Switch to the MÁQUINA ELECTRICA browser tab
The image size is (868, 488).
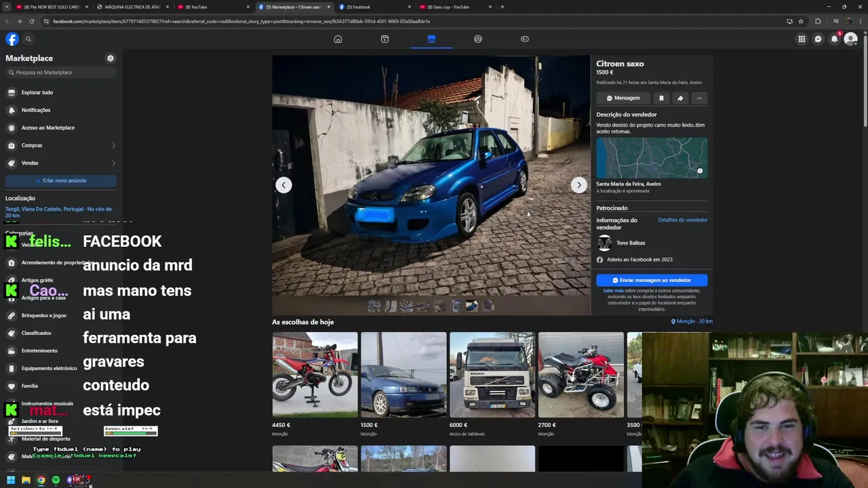point(129,7)
